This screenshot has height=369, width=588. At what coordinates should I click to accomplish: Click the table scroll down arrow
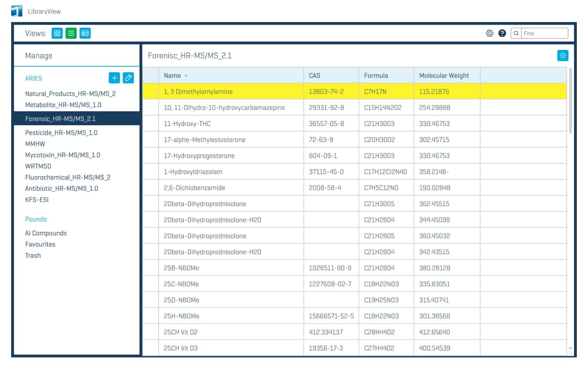pos(570,349)
